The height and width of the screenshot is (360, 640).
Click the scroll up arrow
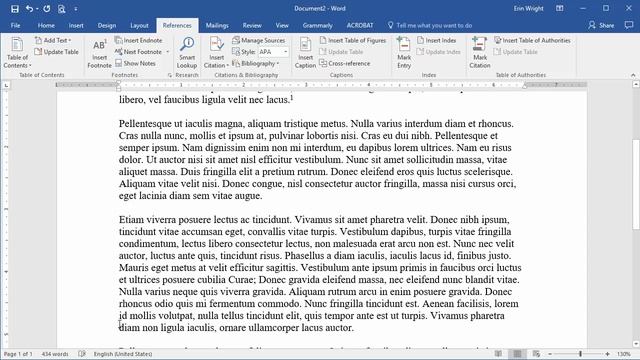[x=636, y=84]
